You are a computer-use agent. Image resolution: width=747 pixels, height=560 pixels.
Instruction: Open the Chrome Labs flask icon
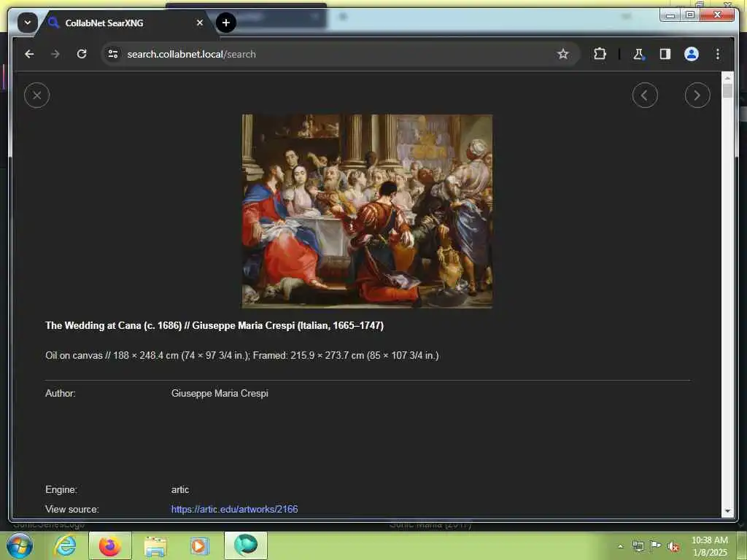[x=639, y=54]
